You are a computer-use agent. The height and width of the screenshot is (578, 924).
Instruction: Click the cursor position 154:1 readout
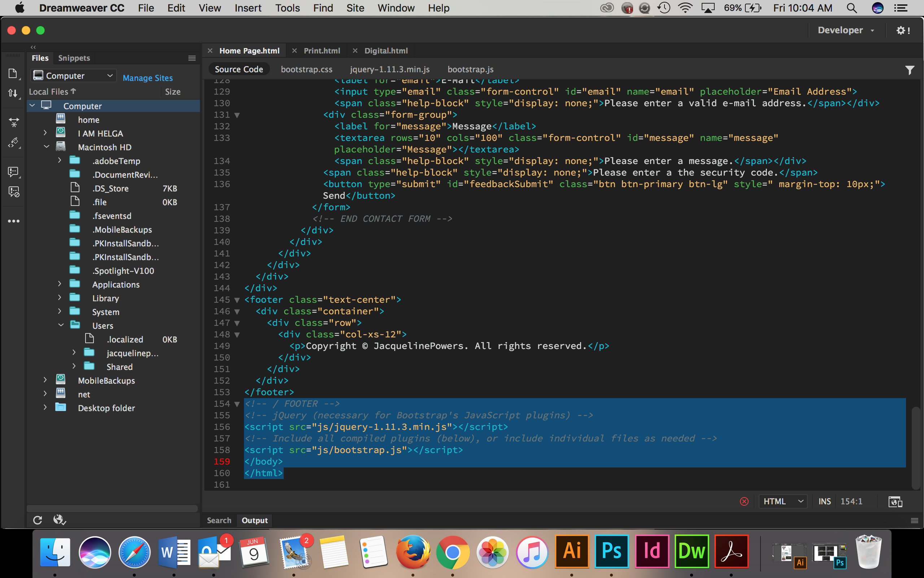tap(851, 501)
